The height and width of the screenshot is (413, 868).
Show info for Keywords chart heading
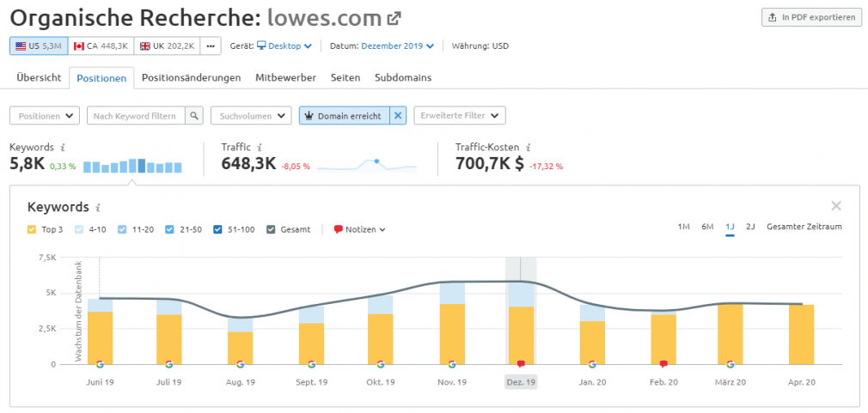(x=98, y=208)
